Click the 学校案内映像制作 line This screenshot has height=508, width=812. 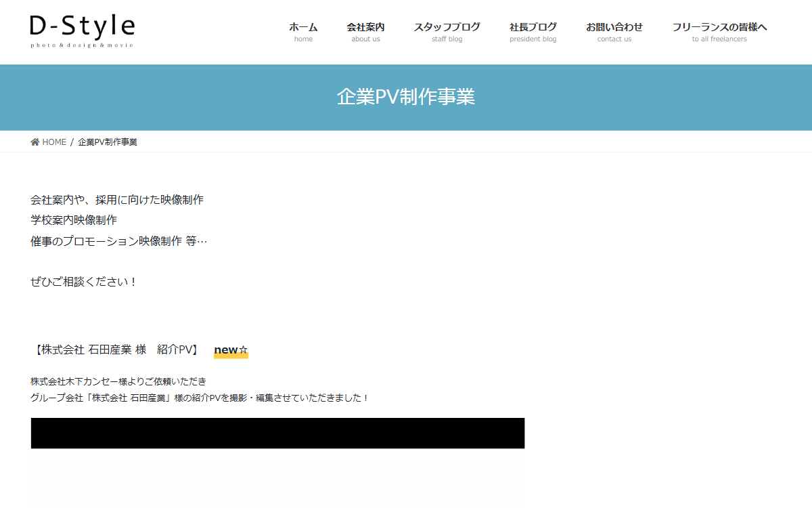coord(74,220)
